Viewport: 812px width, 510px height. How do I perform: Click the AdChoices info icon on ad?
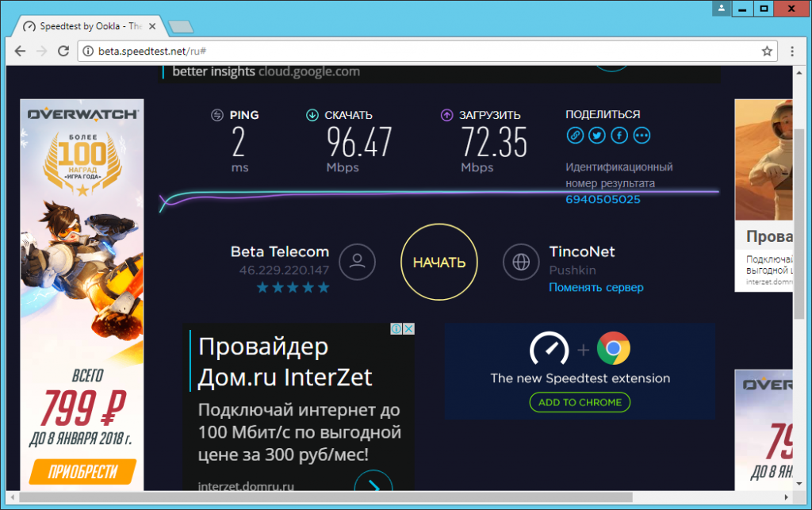[396, 329]
